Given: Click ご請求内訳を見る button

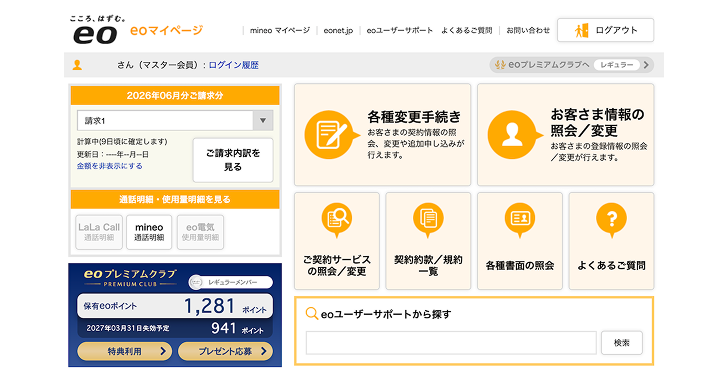Looking at the screenshot, I should (233, 160).
